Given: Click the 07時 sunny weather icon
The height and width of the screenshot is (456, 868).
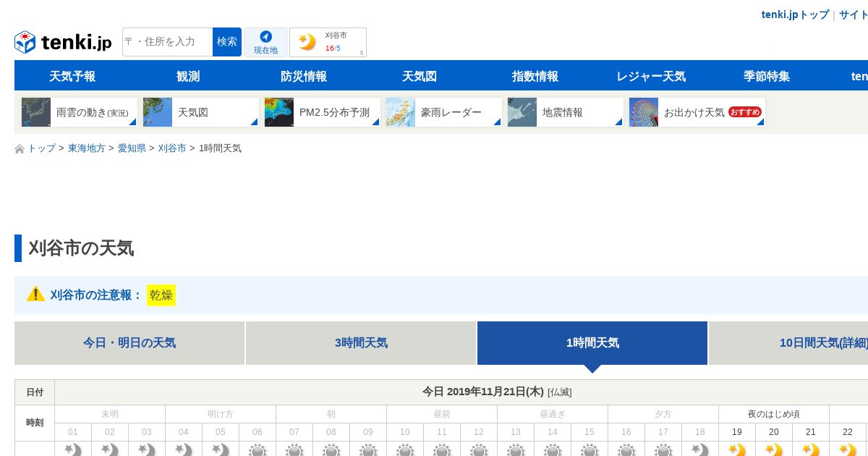Looking at the screenshot, I should [294, 449].
